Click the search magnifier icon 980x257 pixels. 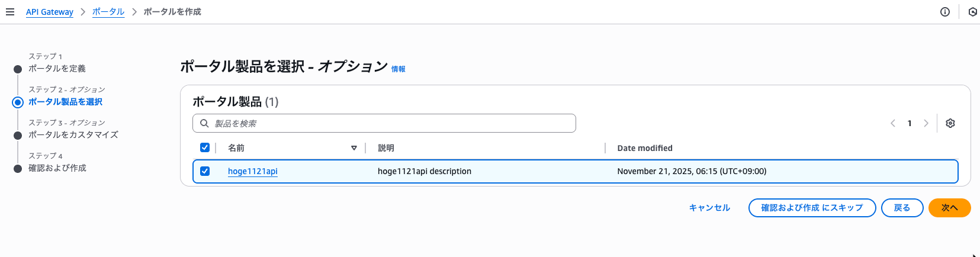(x=204, y=123)
